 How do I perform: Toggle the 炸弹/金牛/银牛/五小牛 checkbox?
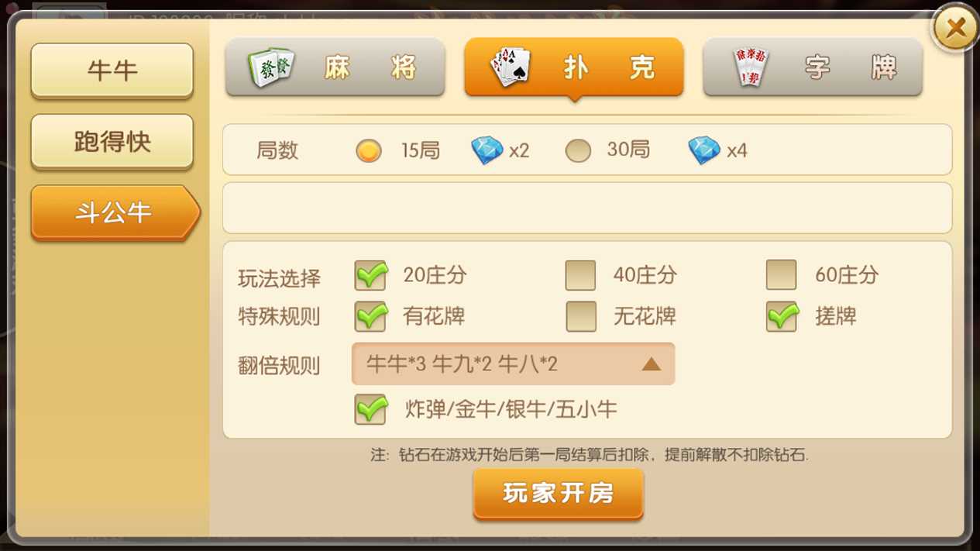point(371,408)
